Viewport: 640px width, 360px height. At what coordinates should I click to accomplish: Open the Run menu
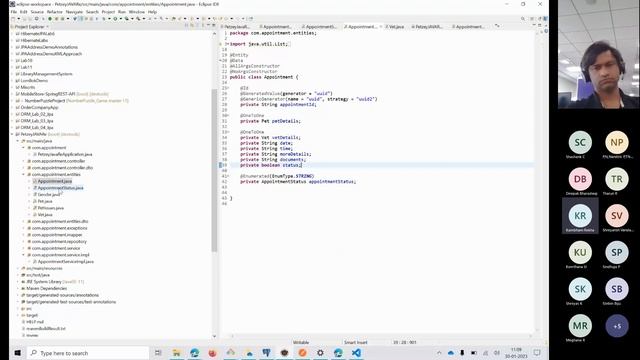click(x=122, y=12)
